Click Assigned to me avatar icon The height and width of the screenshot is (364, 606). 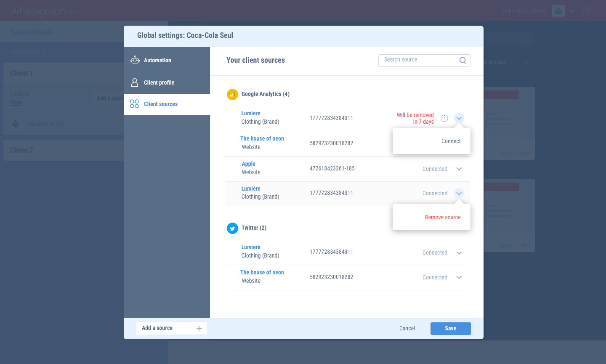(x=16, y=124)
